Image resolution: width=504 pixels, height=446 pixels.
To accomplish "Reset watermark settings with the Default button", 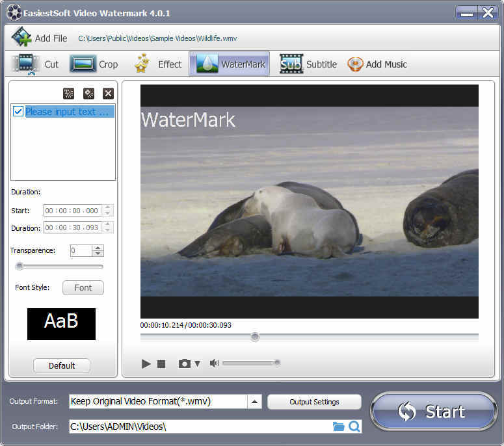I will click(x=62, y=365).
